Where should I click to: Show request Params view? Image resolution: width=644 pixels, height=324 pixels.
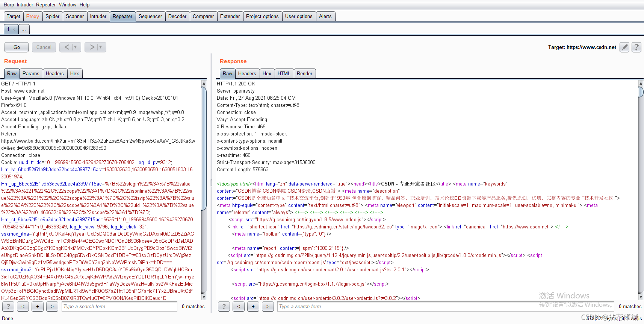[31, 74]
